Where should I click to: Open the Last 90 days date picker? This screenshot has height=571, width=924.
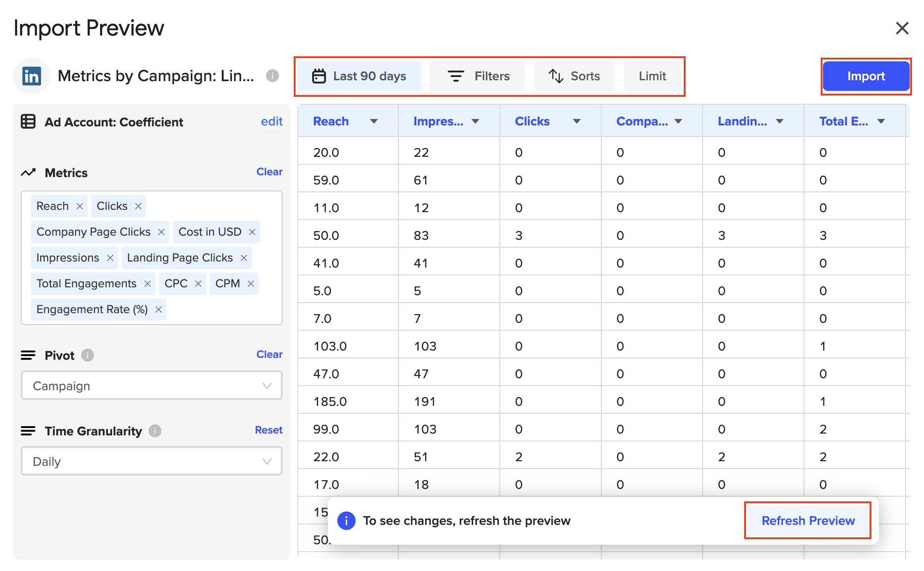(359, 76)
